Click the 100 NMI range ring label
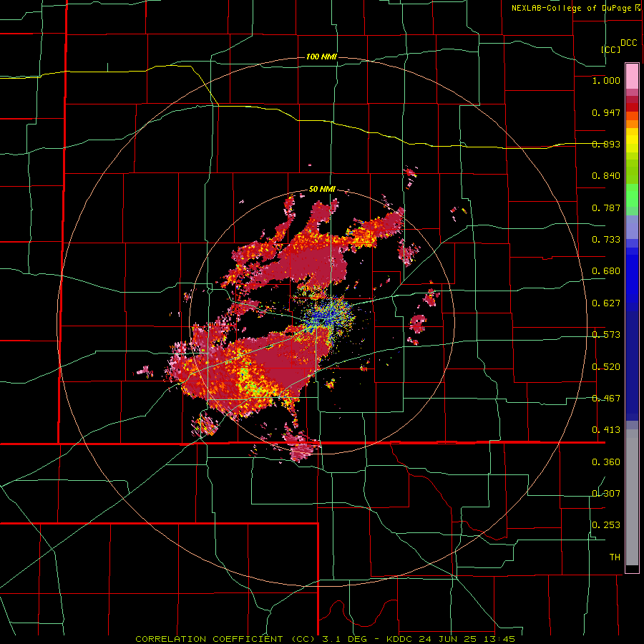Image resolution: width=644 pixels, height=644 pixels. pos(321,57)
